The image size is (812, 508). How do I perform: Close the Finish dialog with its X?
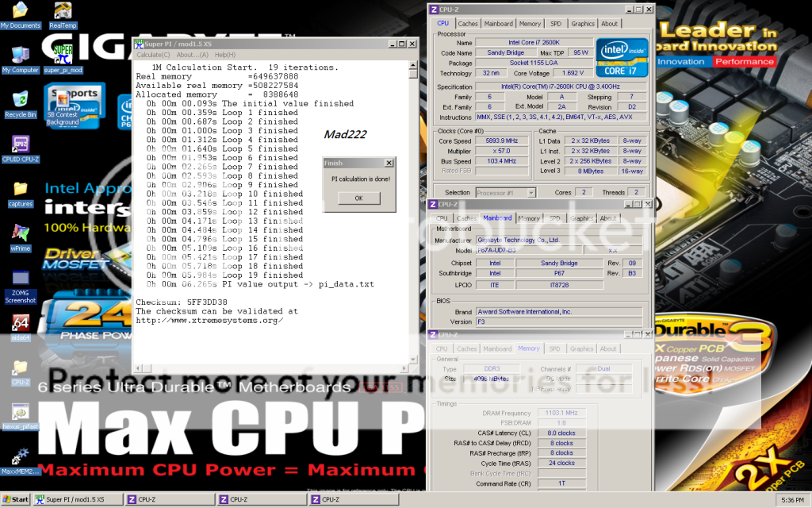pyautogui.click(x=389, y=163)
